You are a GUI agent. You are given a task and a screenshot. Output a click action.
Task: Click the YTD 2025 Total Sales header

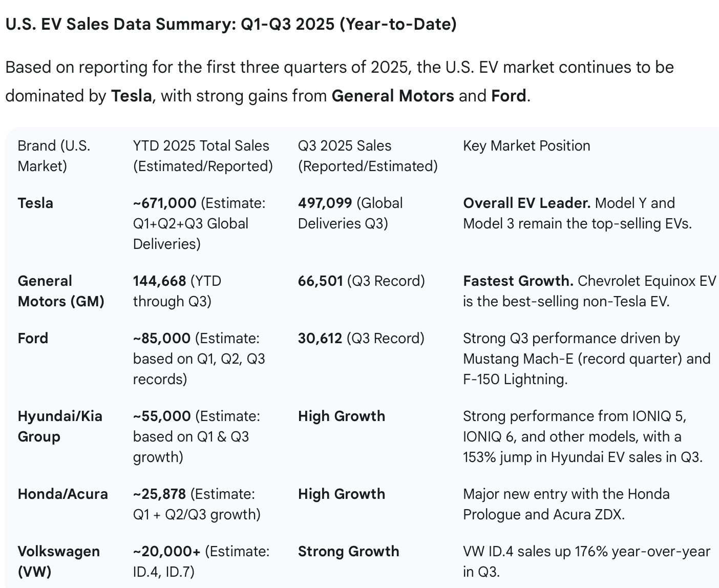tap(202, 156)
